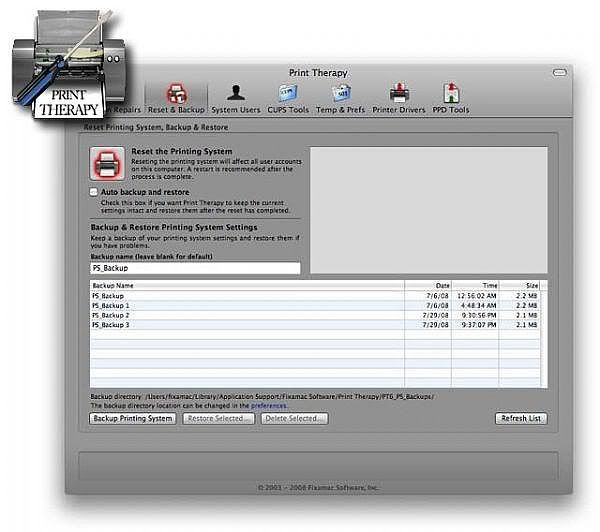Click the 9:37:07 PM time cell
The image size is (600, 532).
tap(479, 325)
